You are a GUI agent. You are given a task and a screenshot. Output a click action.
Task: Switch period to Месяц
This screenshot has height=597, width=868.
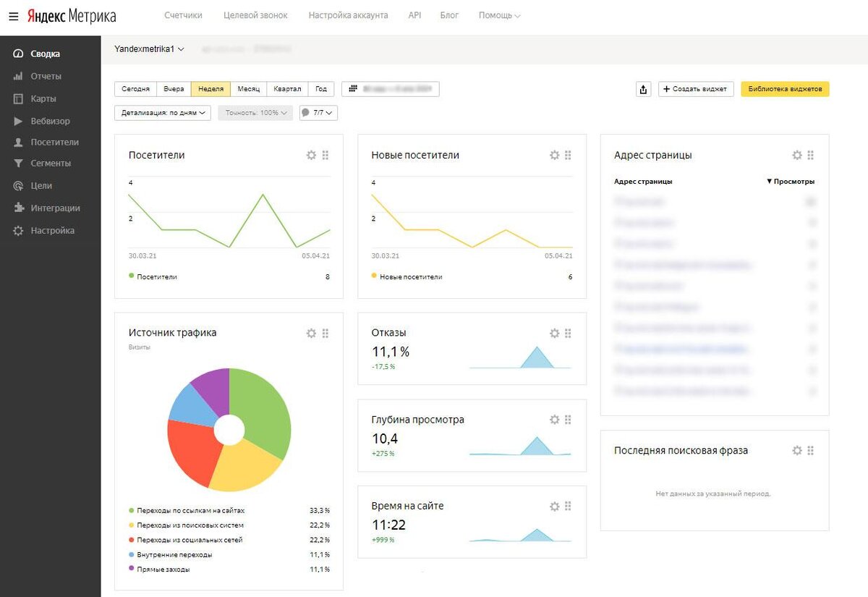click(248, 89)
